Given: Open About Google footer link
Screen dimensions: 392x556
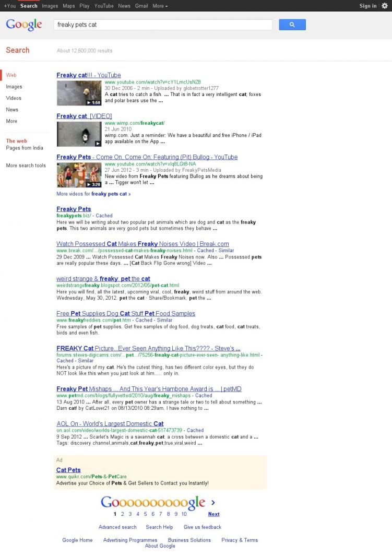Looking at the screenshot, I should [x=160, y=546].
